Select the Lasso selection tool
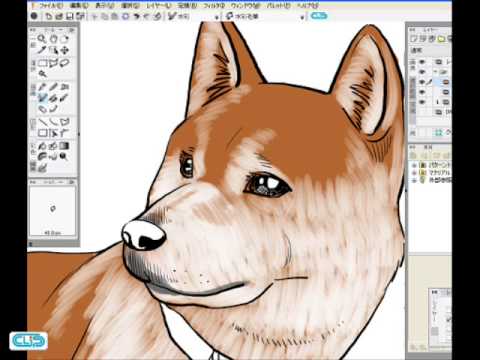Image resolution: width=480 pixels, height=360 pixels. tap(65, 63)
